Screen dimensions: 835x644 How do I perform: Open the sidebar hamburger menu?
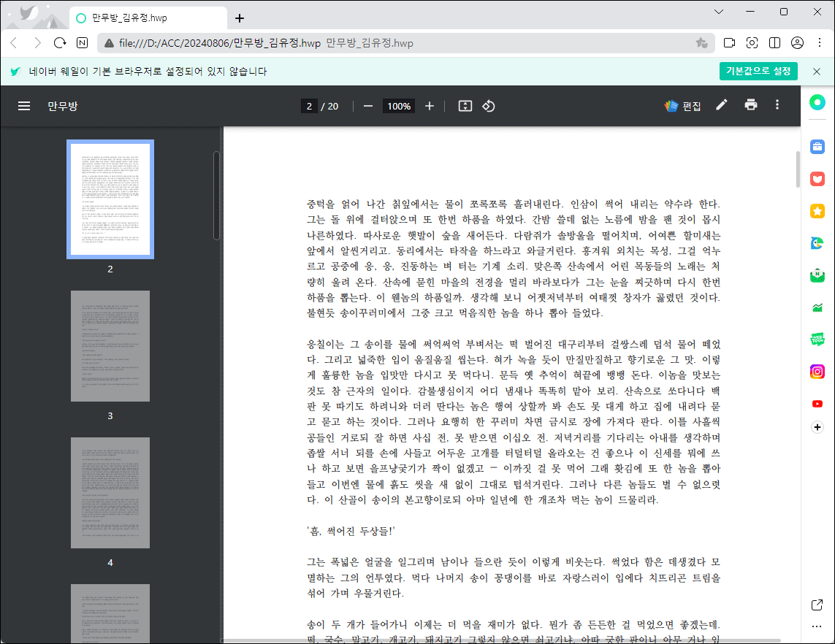(x=24, y=106)
